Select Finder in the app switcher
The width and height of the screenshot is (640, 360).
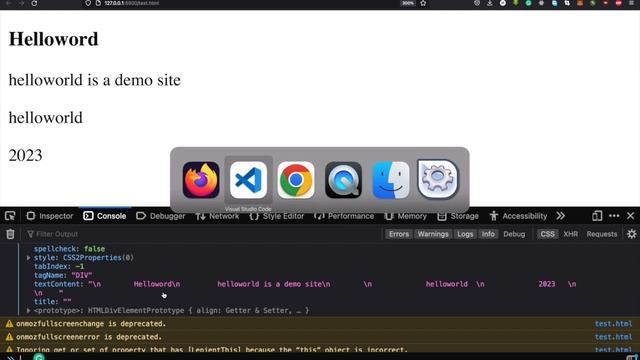coord(391,180)
